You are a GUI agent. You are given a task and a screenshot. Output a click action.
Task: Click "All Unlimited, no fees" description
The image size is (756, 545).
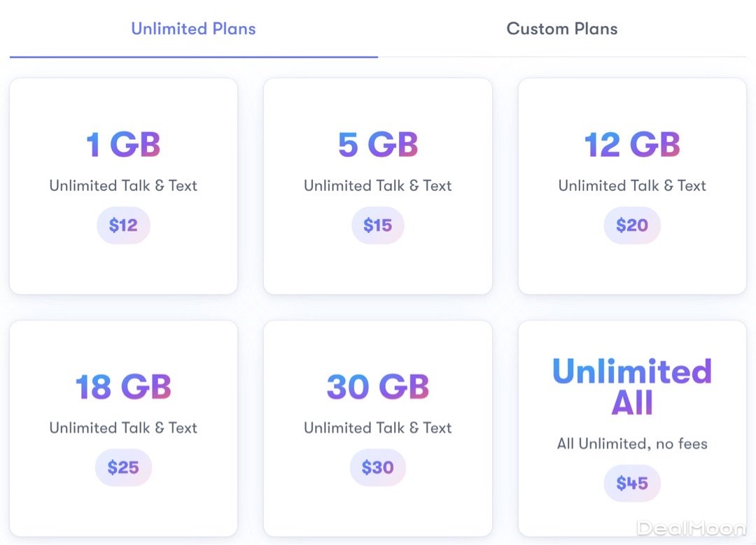[631, 444]
